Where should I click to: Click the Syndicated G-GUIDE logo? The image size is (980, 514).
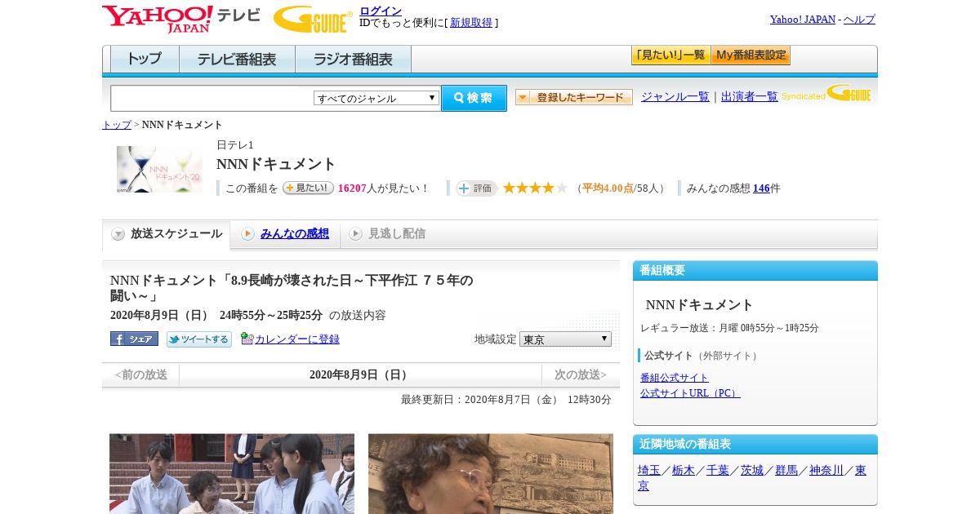coord(826,93)
